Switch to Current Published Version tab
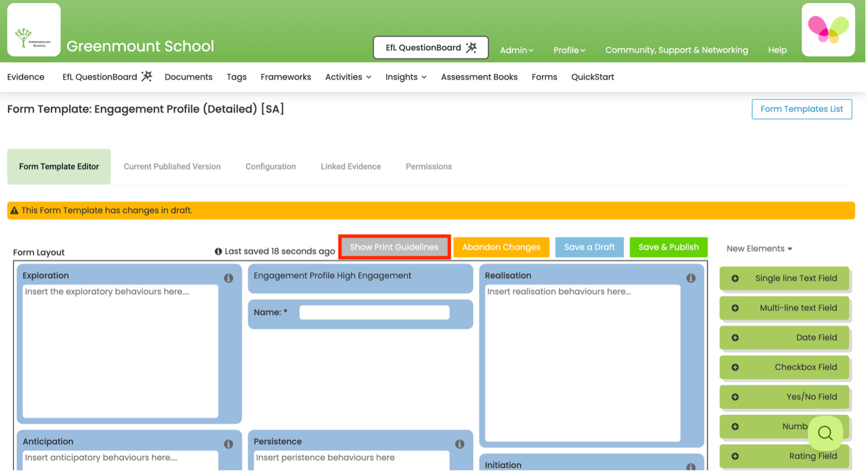The height and width of the screenshot is (472, 868). point(173,167)
